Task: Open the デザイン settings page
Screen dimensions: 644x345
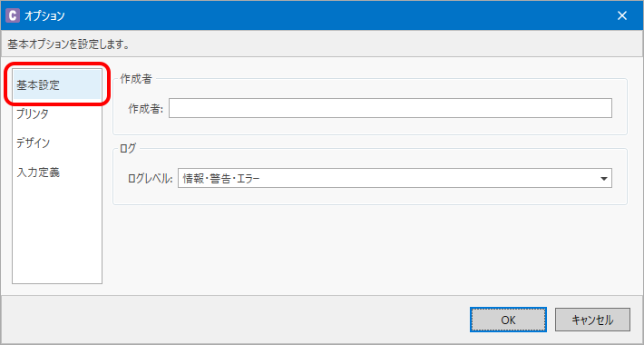Action: pyautogui.click(x=57, y=143)
